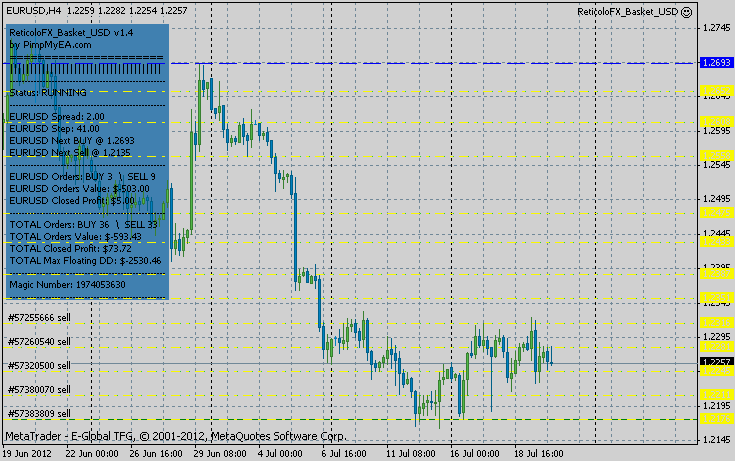The image size is (735, 461).
Task: Select the yellow 1.2608 price level label
Action: [716, 121]
